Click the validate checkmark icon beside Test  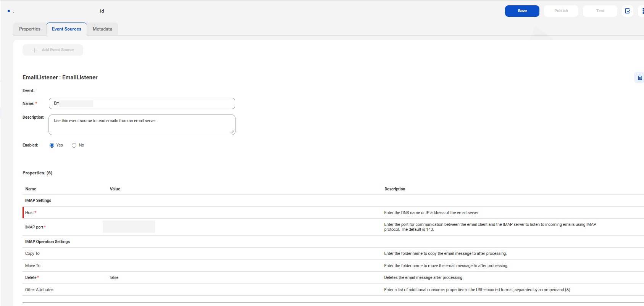pyautogui.click(x=628, y=11)
